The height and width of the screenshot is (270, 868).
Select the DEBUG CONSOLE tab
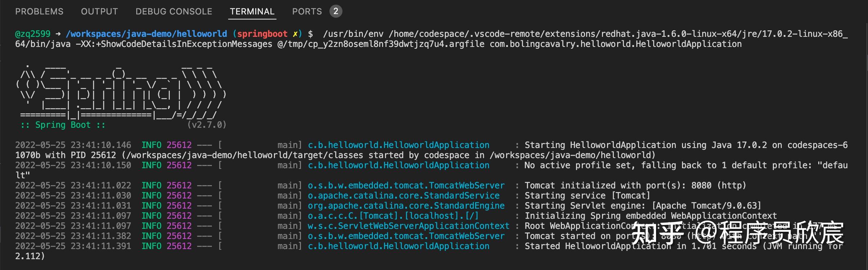(x=174, y=12)
